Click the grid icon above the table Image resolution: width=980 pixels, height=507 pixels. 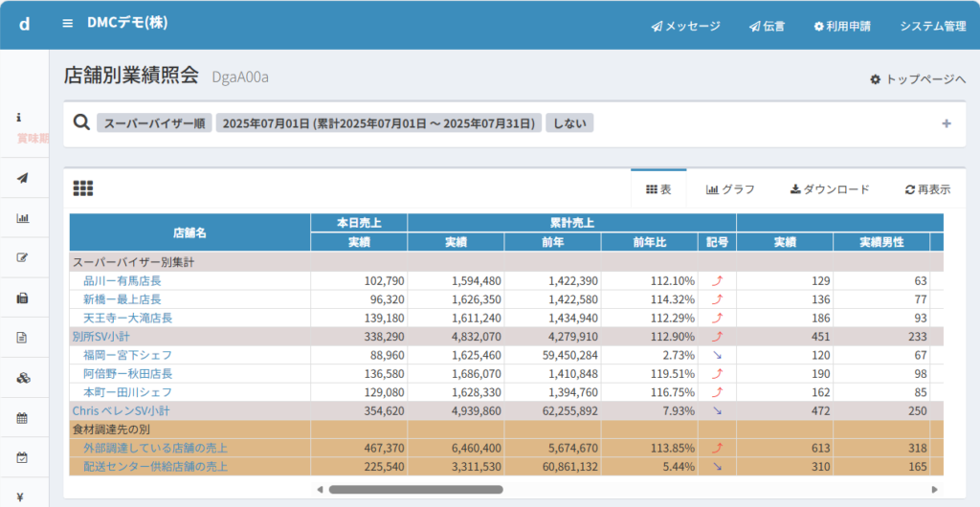83,188
